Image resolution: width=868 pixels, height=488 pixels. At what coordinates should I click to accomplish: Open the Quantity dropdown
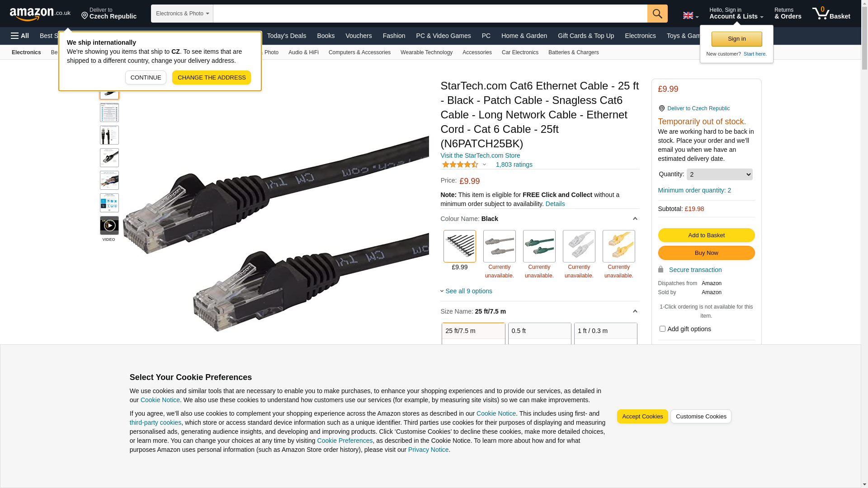click(719, 174)
